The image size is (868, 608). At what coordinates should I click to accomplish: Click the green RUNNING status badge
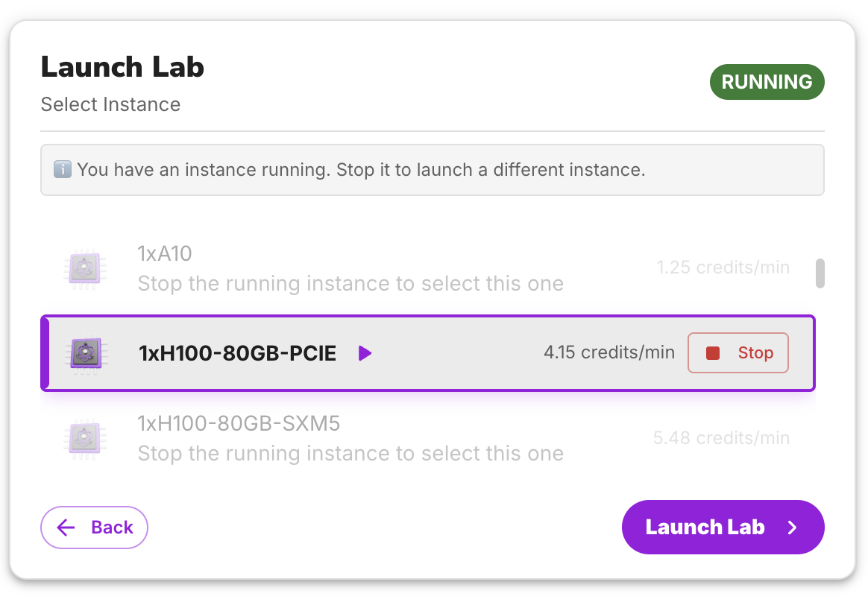[767, 82]
